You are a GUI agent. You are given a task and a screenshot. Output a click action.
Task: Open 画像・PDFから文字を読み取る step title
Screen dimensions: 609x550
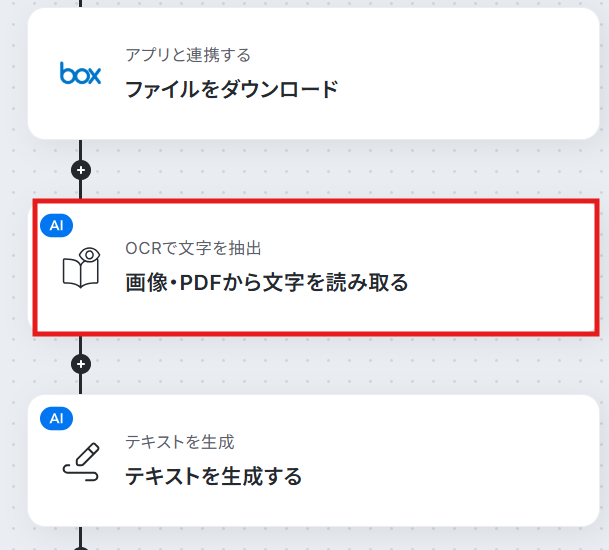tap(267, 282)
